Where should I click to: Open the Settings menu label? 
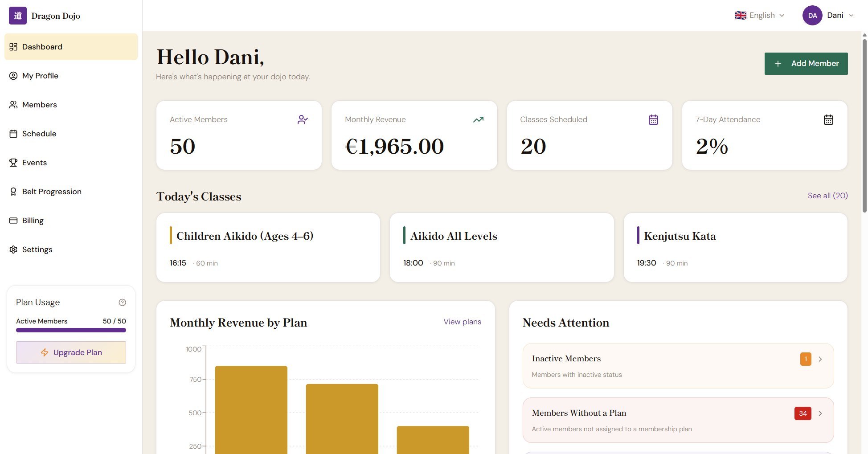(37, 249)
